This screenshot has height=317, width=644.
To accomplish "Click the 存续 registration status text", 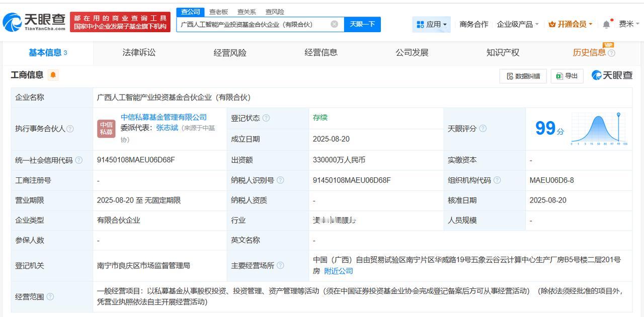I will coord(320,118).
